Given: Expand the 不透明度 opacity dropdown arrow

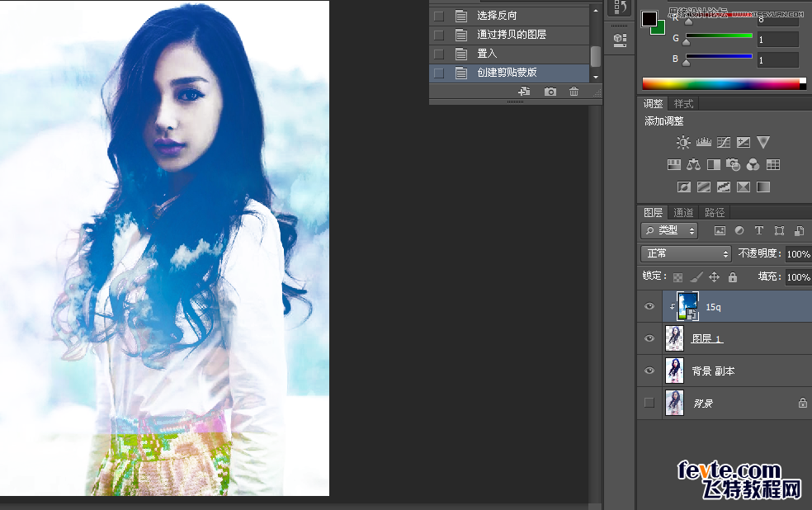Looking at the screenshot, I should [x=809, y=253].
